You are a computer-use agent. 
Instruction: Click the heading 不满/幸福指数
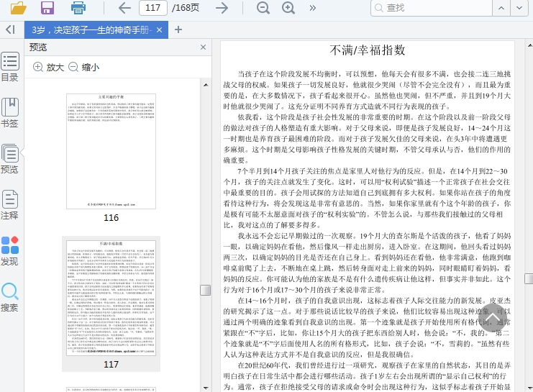pyautogui.click(x=367, y=50)
